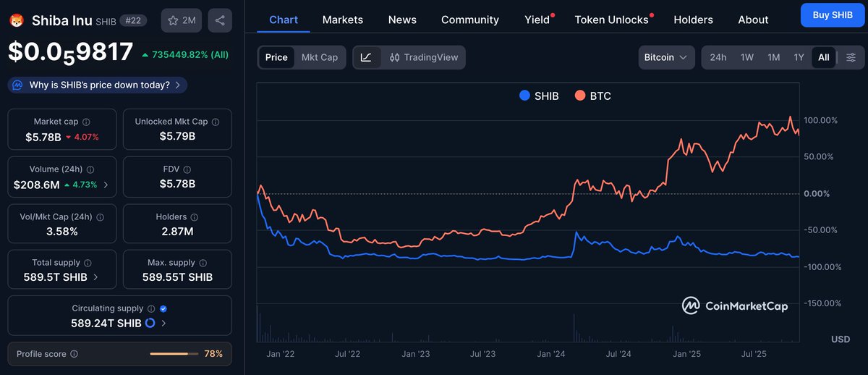Click Total supply info icon
This screenshot has width=868, height=375.
point(88,264)
